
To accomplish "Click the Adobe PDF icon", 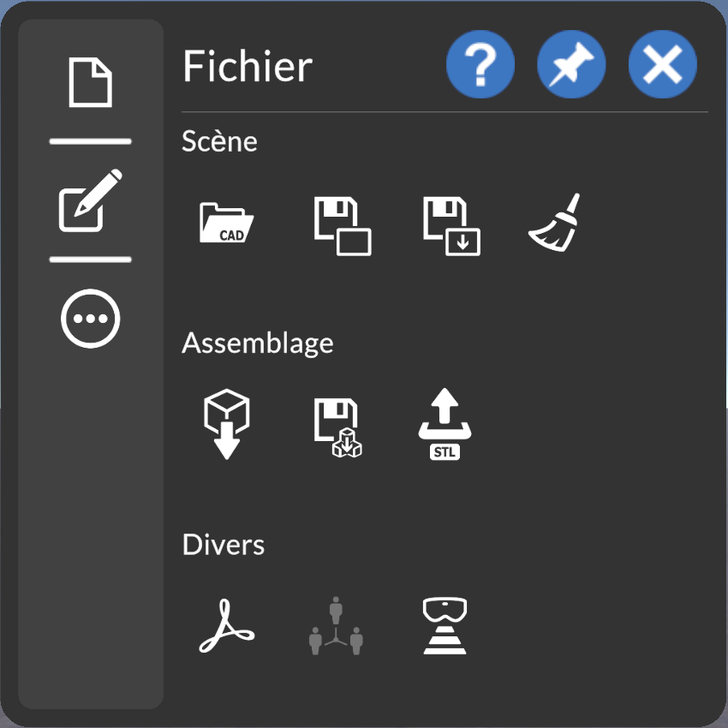I will click(x=226, y=627).
